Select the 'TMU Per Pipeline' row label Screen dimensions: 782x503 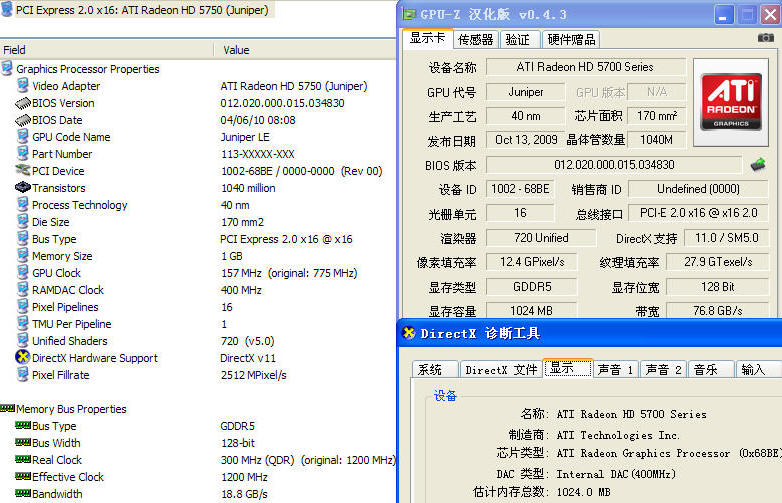click(72, 324)
